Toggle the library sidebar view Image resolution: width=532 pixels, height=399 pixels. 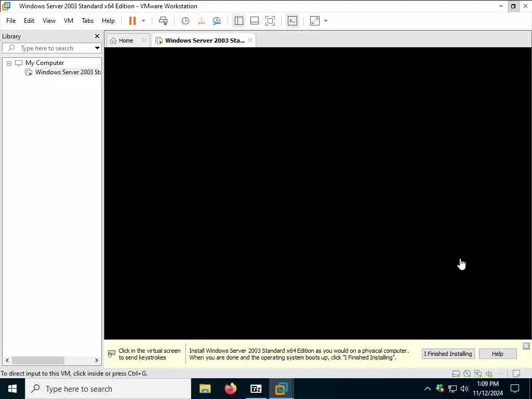(239, 21)
